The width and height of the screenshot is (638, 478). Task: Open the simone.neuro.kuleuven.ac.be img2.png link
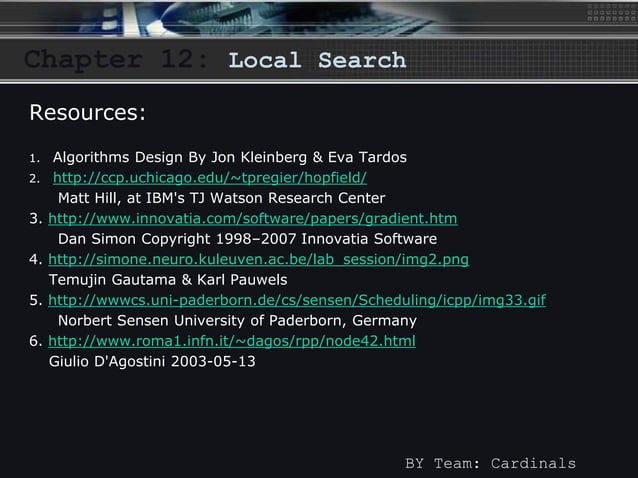258,260
